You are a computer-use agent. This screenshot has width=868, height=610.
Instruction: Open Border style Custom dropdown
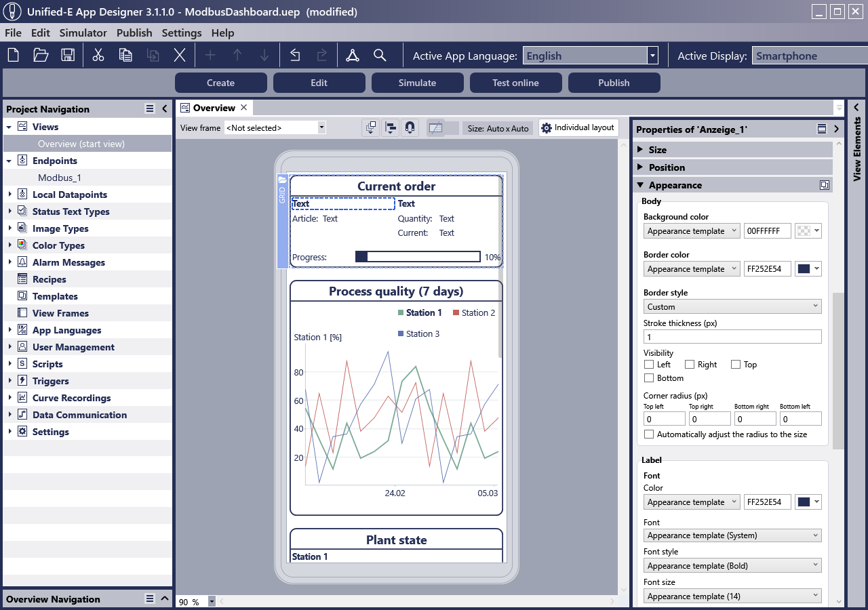point(732,307)
